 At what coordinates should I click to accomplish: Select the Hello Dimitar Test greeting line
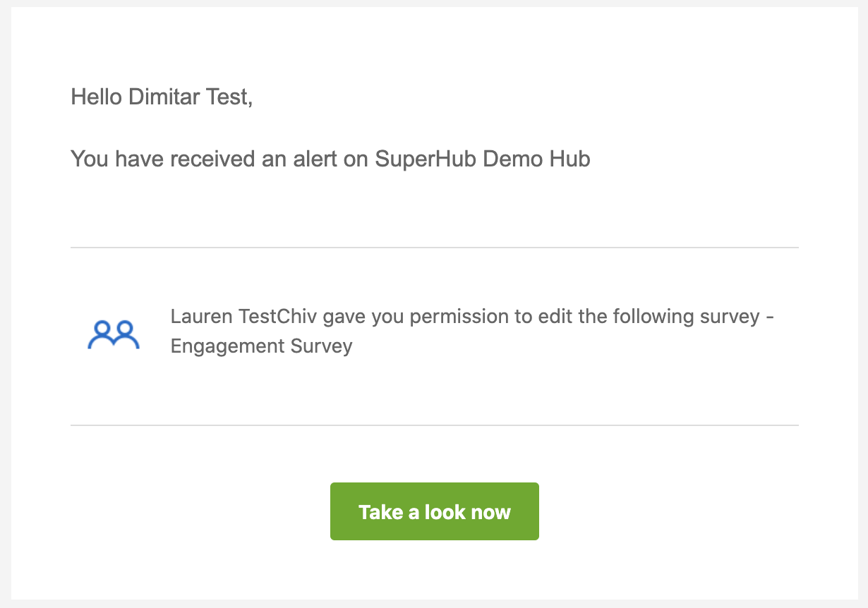(162, 97)
